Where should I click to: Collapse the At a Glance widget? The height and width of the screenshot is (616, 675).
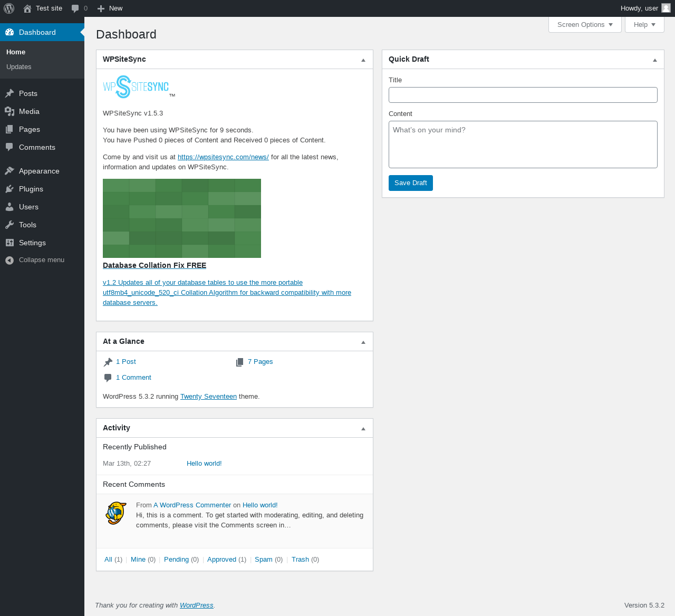click(x=363, y=342)
